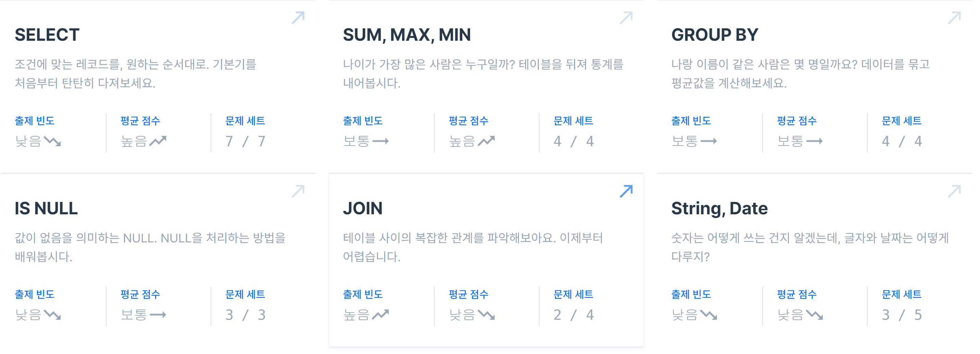Click the downward trend icon under SELECT 출제 빈도

pyautogui.click(x=52, y=141)
